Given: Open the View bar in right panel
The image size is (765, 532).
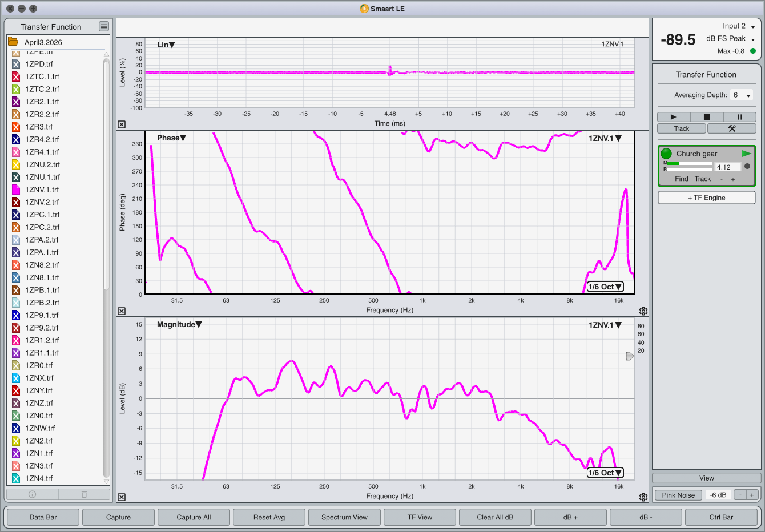Looking at the screenshot, I should (x=707, y=478).
